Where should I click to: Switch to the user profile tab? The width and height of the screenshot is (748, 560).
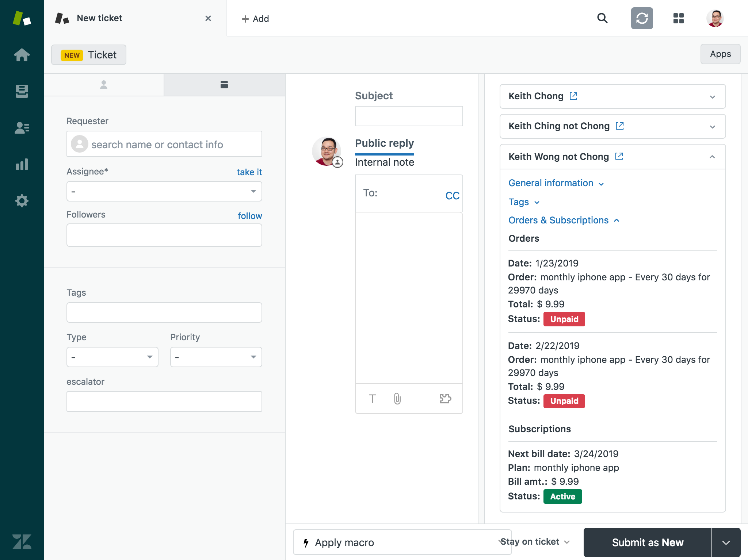coord(104,85)
